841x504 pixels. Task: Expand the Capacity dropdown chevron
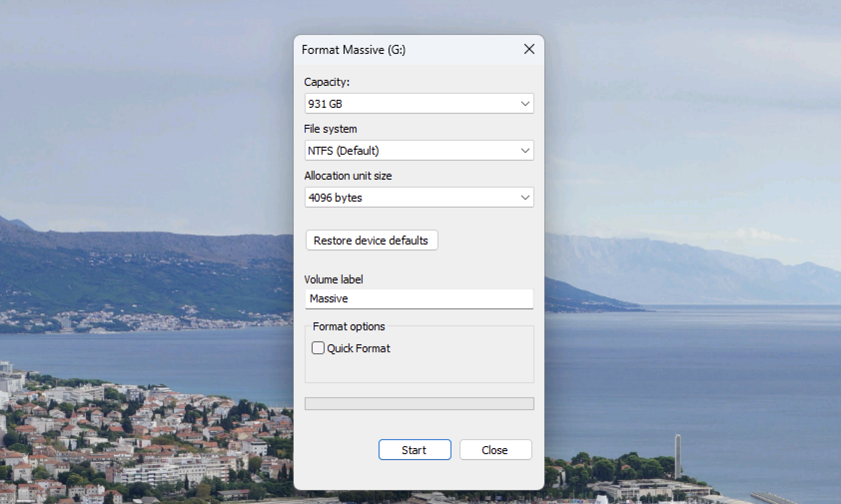(525, 104)
